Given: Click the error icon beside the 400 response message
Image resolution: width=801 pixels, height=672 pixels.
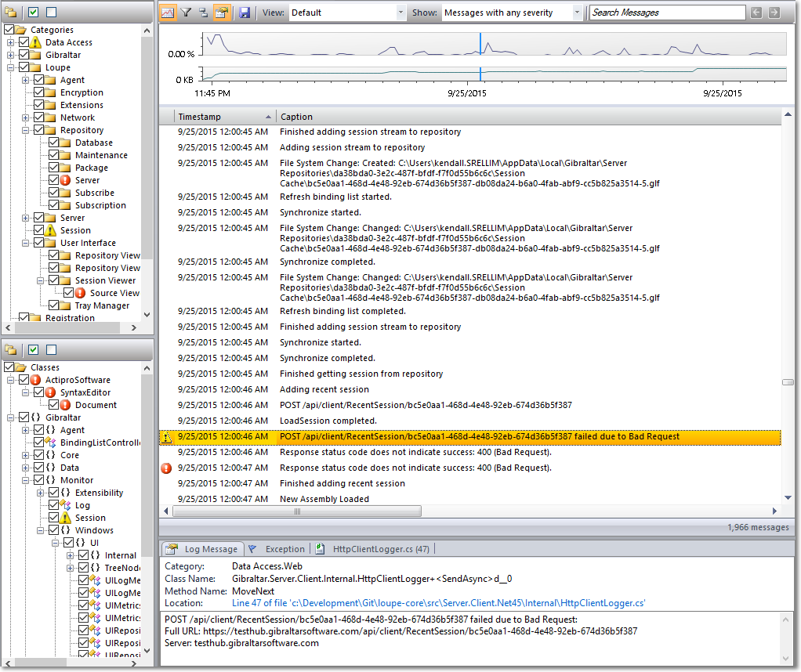Looking at the screenshot, I should tap(165, 468).
